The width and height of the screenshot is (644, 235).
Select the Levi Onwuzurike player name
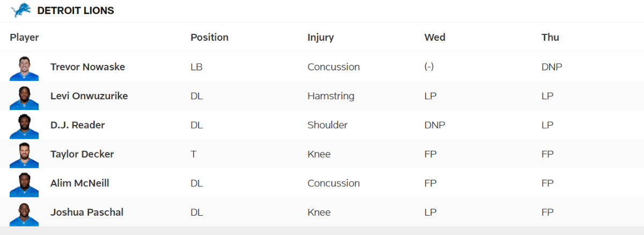[x=89, y=96]
